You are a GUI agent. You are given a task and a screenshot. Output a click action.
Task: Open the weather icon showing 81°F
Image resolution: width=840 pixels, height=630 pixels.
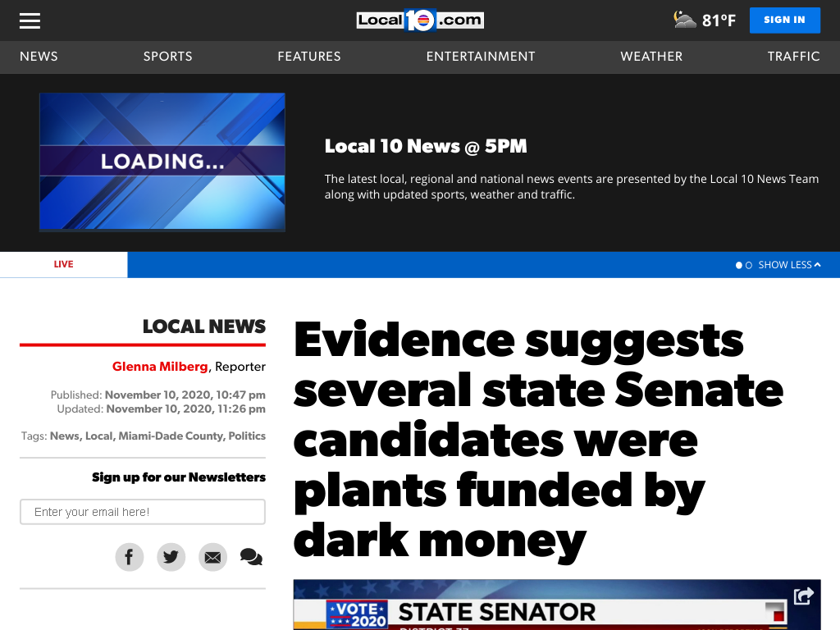click(x=685, y=20)
